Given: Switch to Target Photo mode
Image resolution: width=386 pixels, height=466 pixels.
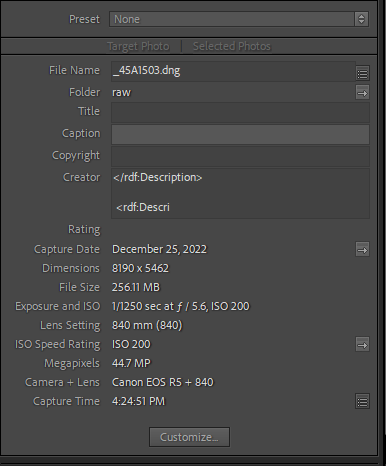Looking at the screenshot, I should click(x=138, y=46).
